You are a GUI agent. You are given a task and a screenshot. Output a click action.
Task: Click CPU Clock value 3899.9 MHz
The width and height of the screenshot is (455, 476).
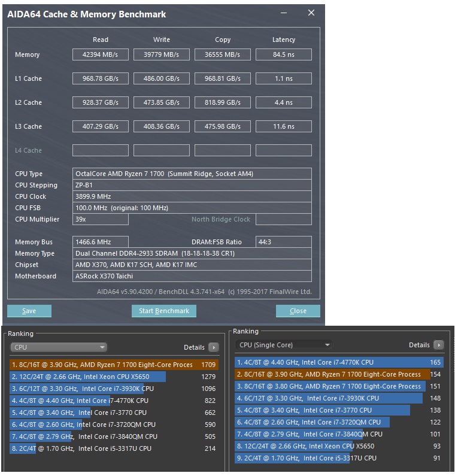(x=192, y=196)
